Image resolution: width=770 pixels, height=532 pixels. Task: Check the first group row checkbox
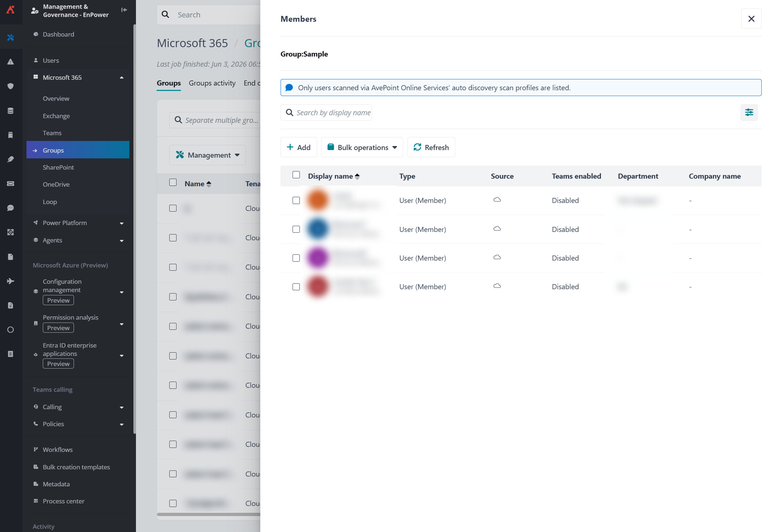pyautogui.click(x=173, y=208)
